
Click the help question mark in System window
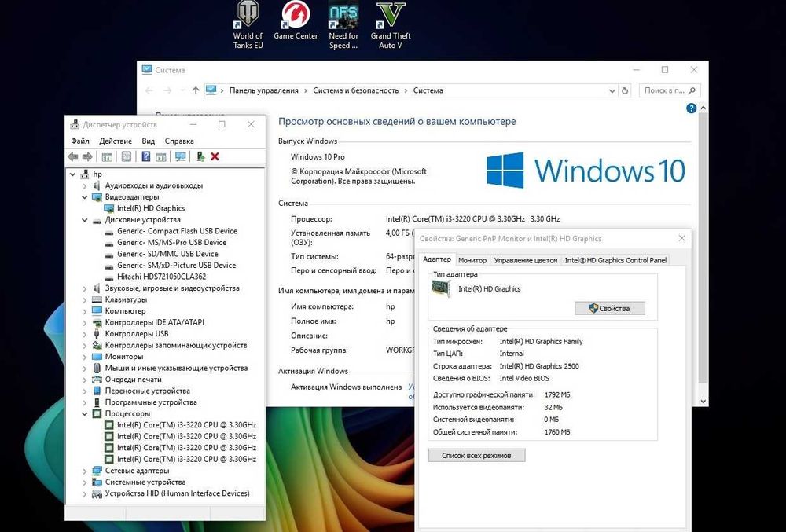691,108
